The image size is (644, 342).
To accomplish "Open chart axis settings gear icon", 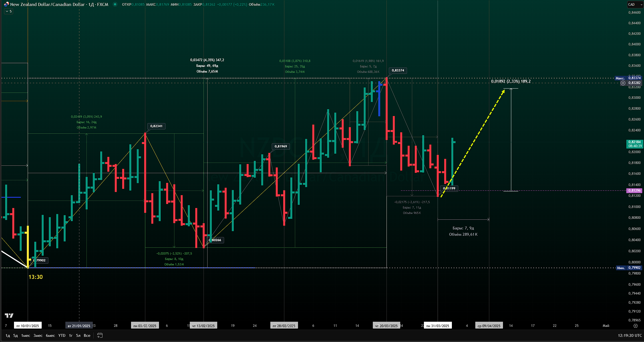I will (x=635, y=326).
